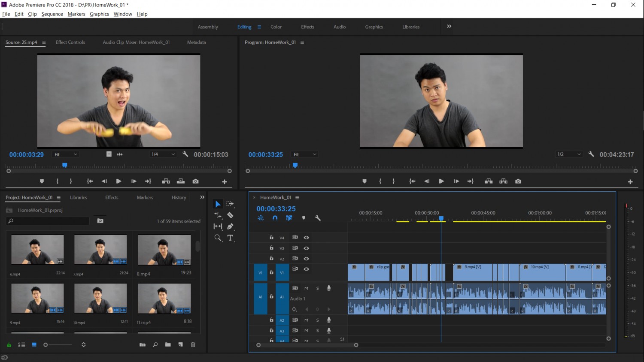Toggle Linked Selection in the timeline
The width and height of the screenshot is (644, 362).
pos(289,218)
